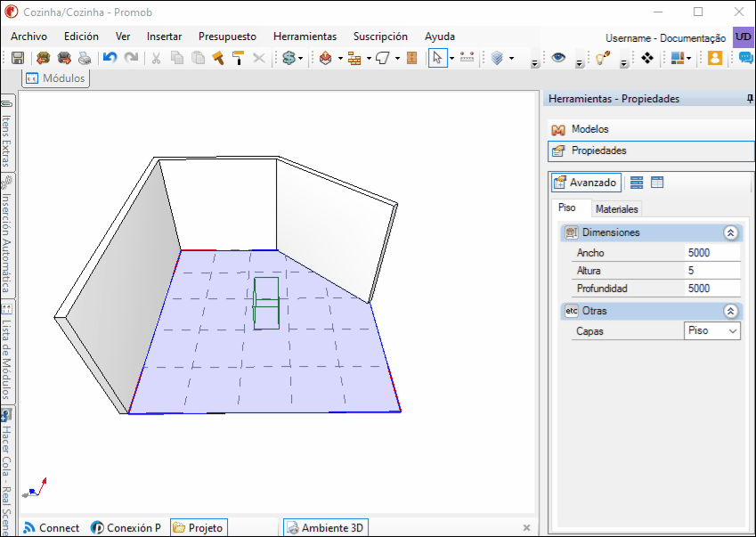Click the UD user avatar

pos(744,37)
